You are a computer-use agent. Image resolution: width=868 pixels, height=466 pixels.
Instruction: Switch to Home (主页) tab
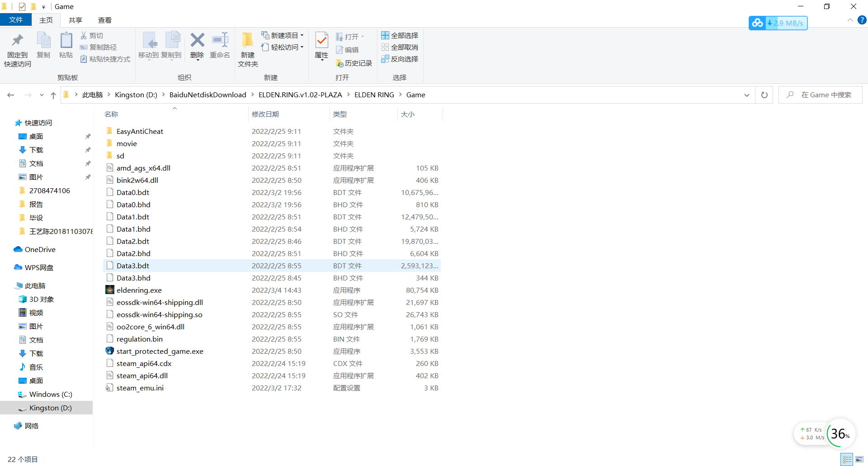(x=46, y=20)
